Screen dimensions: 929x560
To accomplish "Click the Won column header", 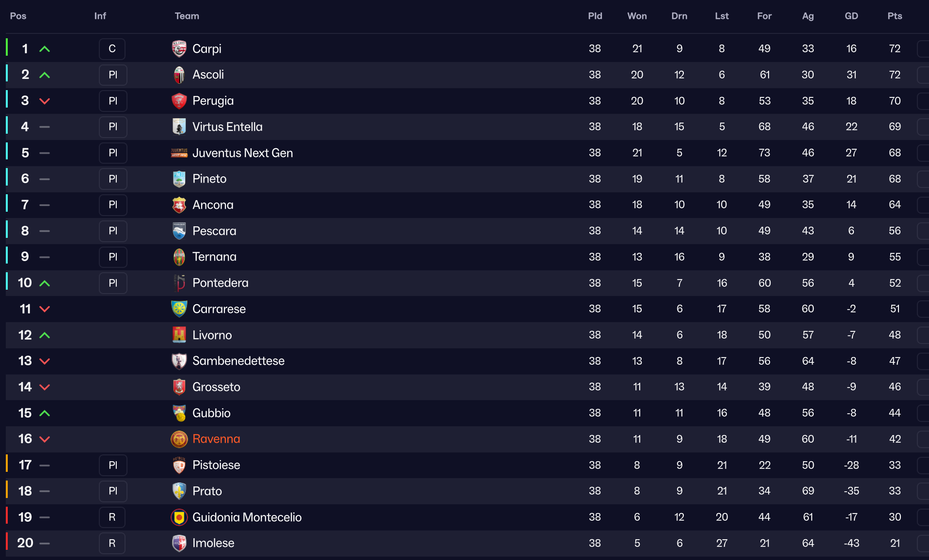I will pyautogui.click(x=637, y=16).
